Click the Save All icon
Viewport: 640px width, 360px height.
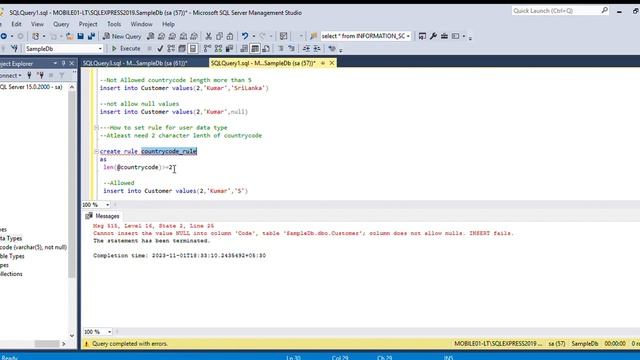[91, 36]
